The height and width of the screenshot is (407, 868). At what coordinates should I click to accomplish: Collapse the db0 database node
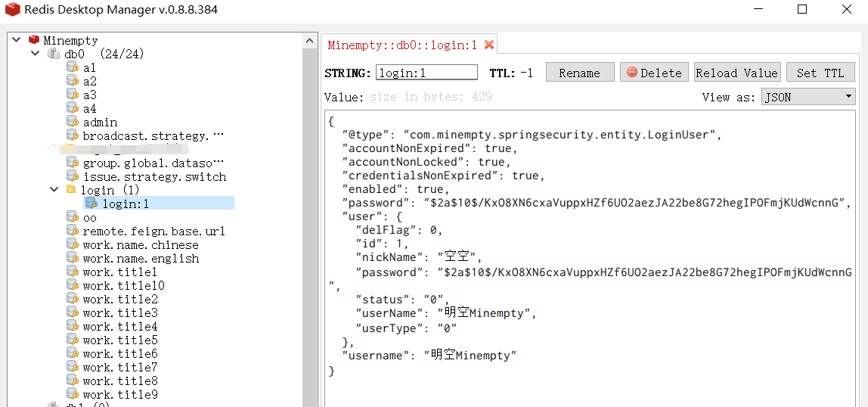[35, 54]
